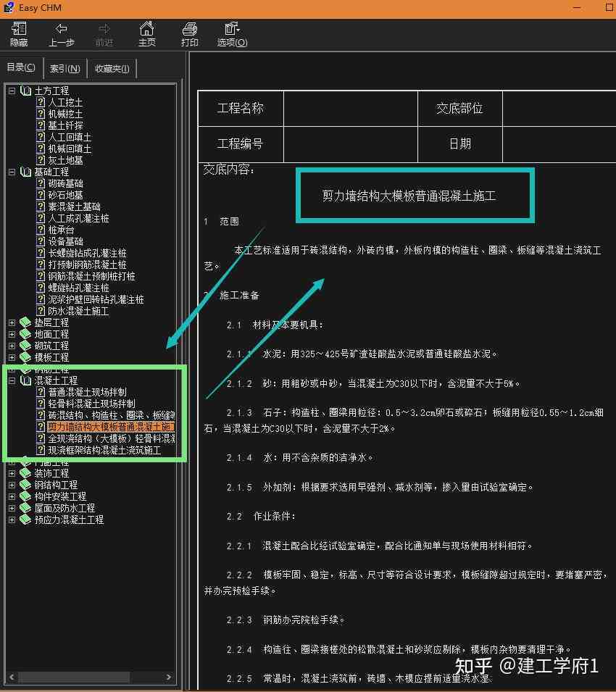Open the 长螺旋钻成孔灌注桩 topic
The height and width of the screenshot is (692, 616).
(x=88, y=253)
